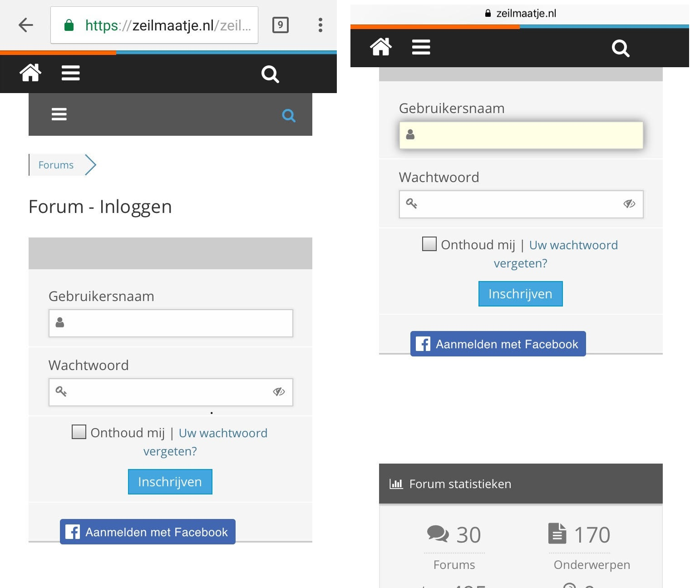Click the browser address bar URL

tap(154, 25)
